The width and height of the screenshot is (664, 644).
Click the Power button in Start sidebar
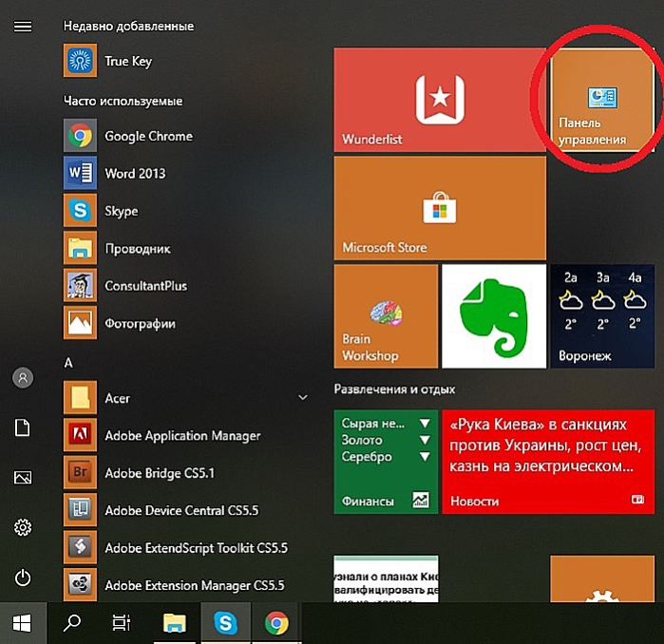[x=23, y=578]
